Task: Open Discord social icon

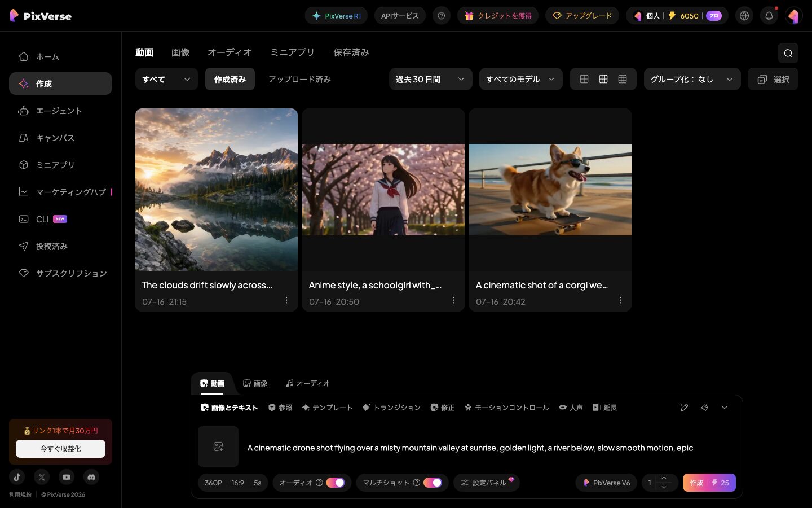Action: (91, 477)
